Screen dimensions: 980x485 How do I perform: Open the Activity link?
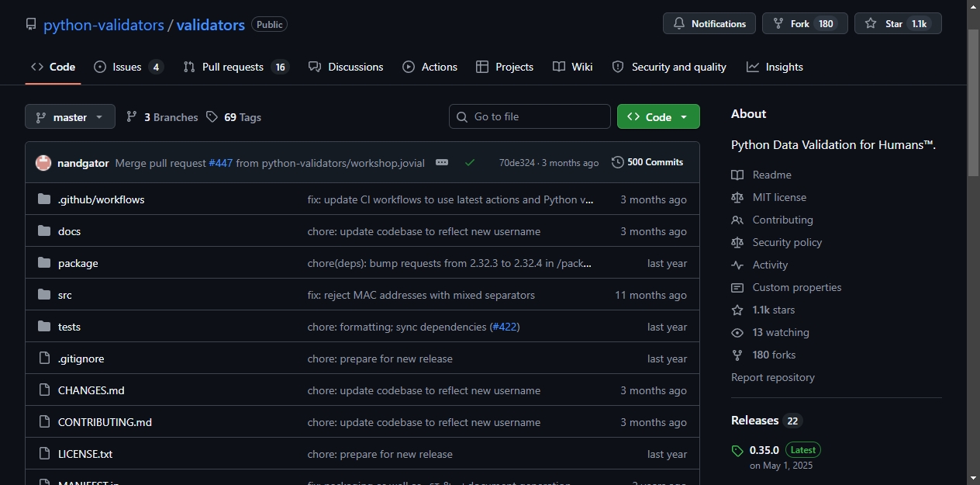[759, 265]
